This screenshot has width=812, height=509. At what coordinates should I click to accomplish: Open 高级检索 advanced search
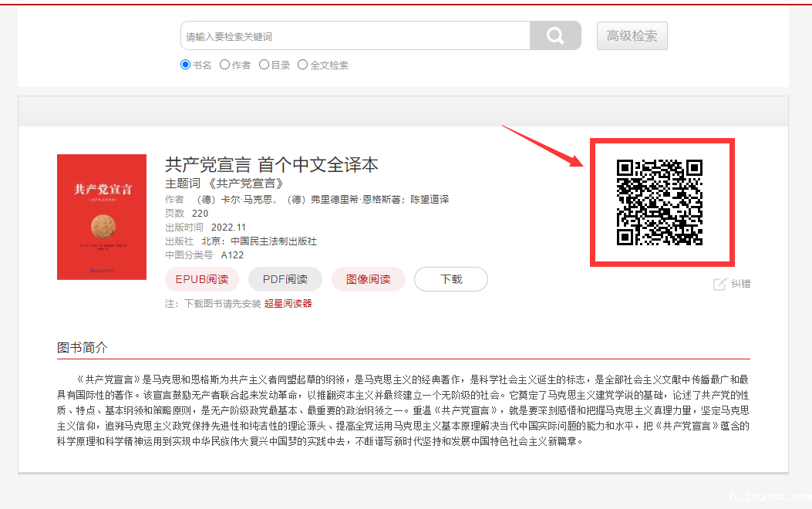[x=632, y=35]
